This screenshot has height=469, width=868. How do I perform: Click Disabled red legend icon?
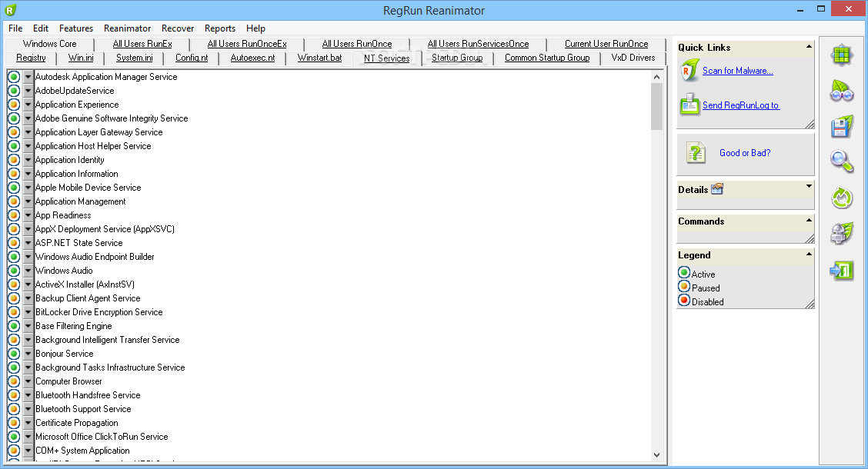click(x=684, y=301)
